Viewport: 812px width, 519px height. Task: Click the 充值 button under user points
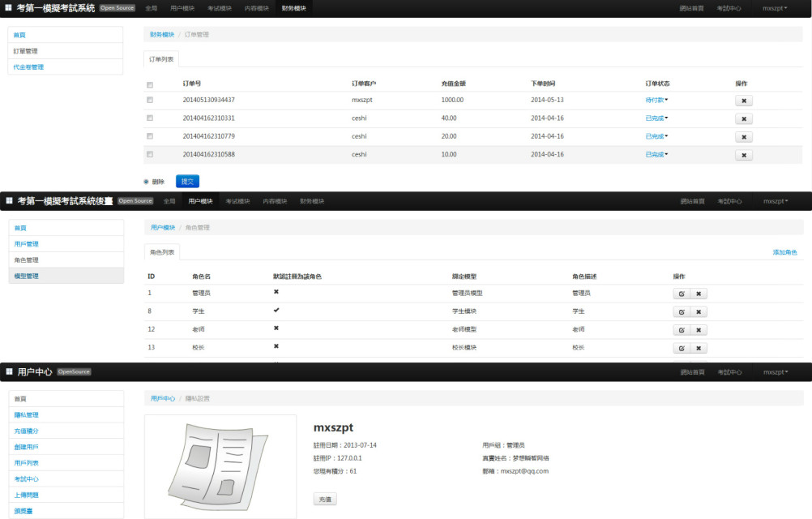coord(325,500)
